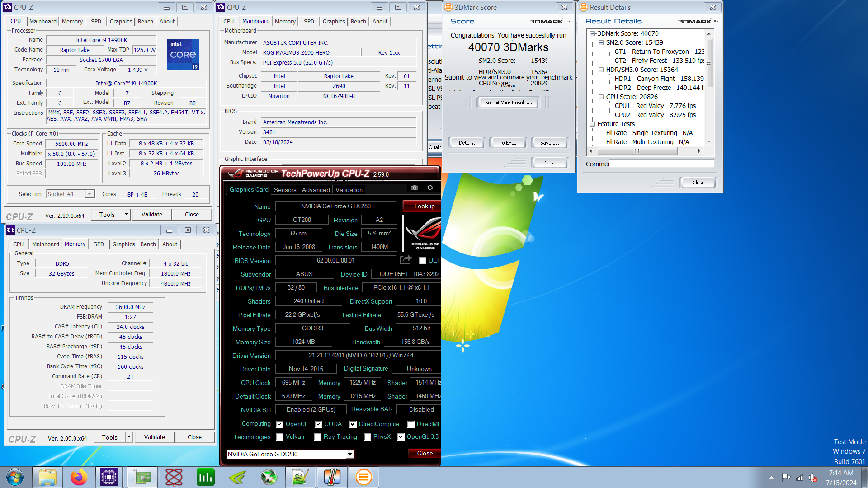Open the Tools dropdown arrow in CPU-Z CPU window

pyautogui.click(x=127, y=215)
